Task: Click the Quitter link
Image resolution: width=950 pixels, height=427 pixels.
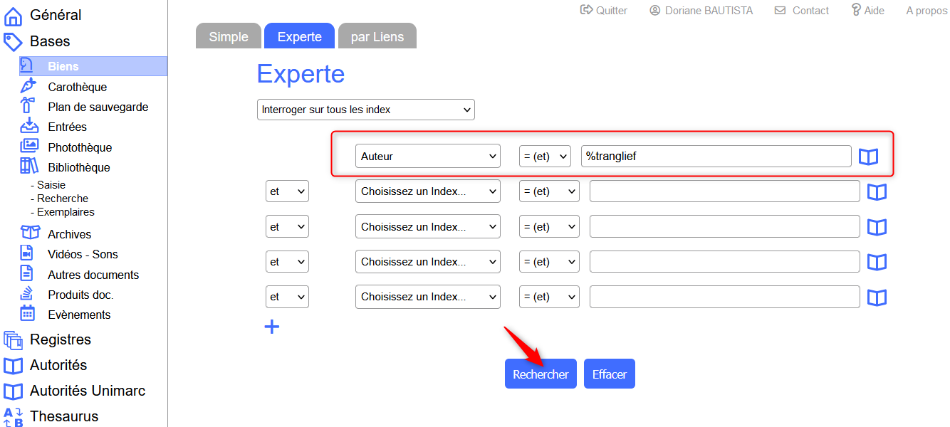Action: [603, 10]
